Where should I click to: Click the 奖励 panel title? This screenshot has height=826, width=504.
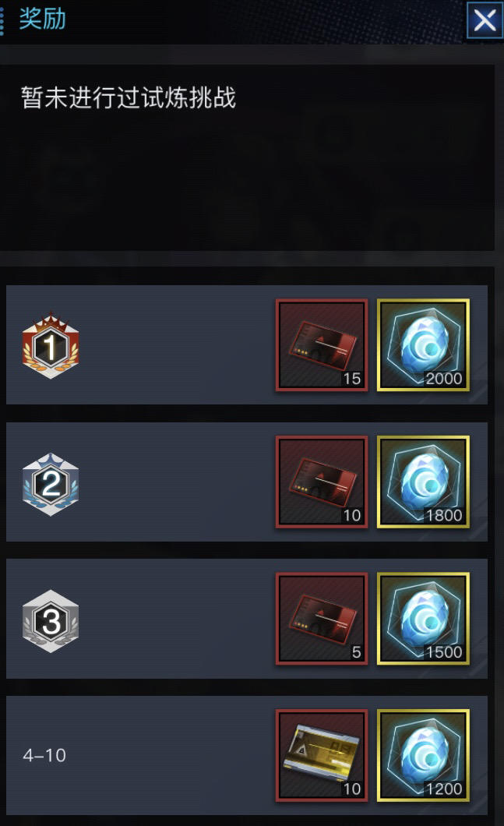pos(42,19)
